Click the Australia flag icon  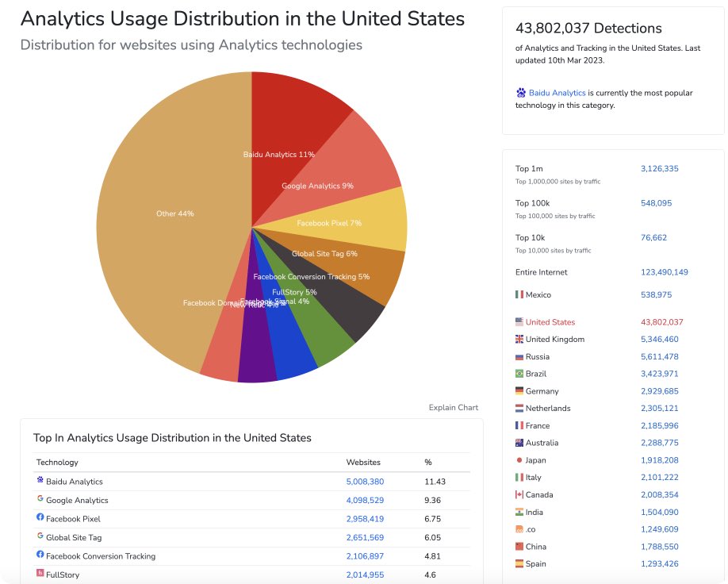point(519,443)
